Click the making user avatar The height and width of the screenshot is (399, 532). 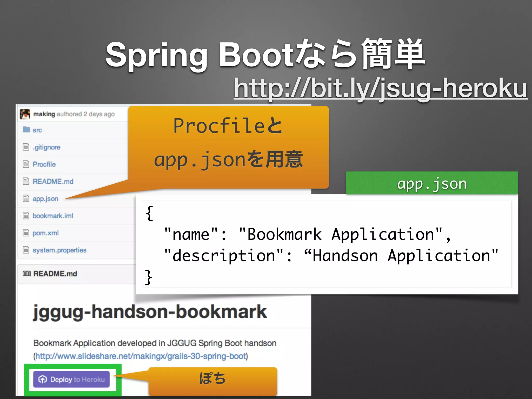click(25, 114)
